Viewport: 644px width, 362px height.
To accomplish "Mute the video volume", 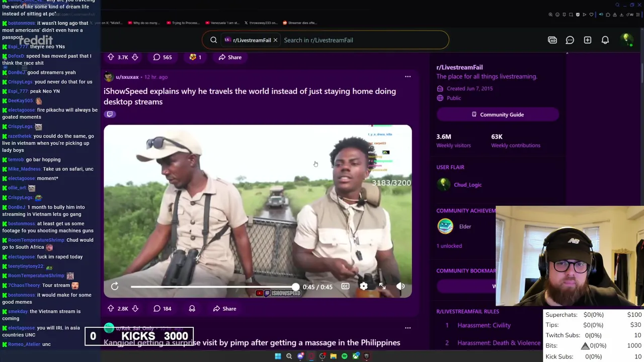I will 400,287.
